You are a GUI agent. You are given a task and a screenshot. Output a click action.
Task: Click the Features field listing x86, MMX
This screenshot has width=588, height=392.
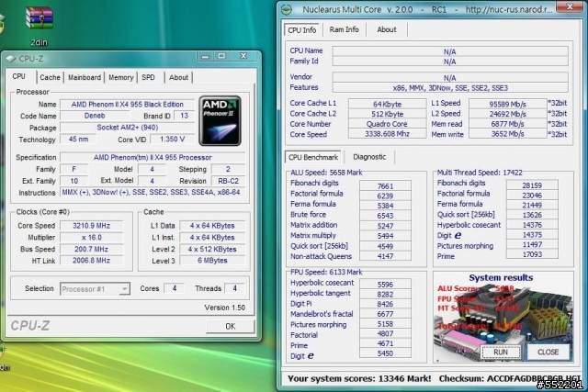point(450,88)
